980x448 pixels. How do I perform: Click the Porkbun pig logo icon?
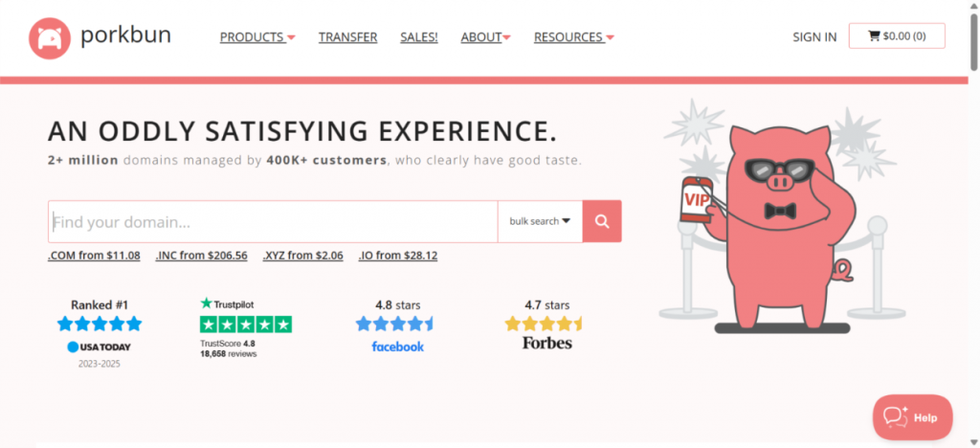tap(50, 37)
